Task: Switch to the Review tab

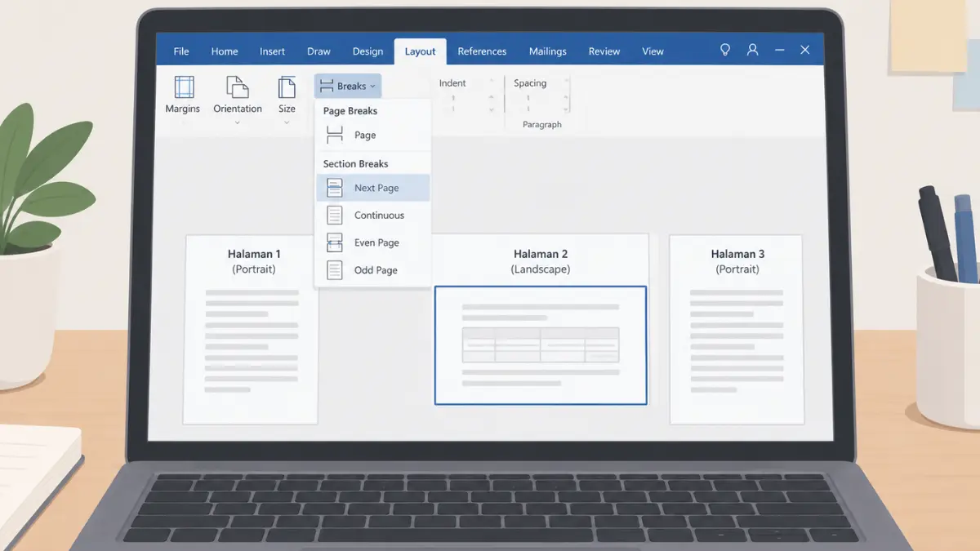Action: click(x=604, y=51)
